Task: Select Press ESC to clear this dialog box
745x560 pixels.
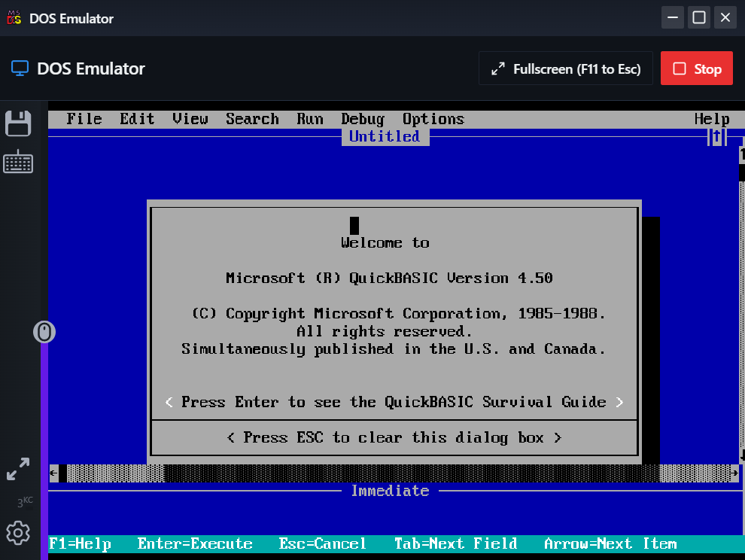Action: [394, 437]
